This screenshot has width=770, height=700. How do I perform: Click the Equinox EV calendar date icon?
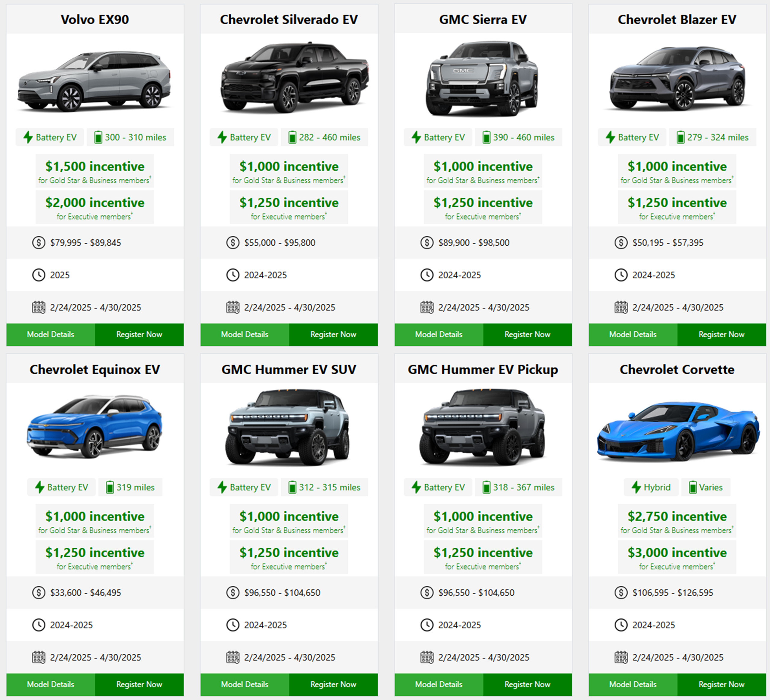(38, 657)
